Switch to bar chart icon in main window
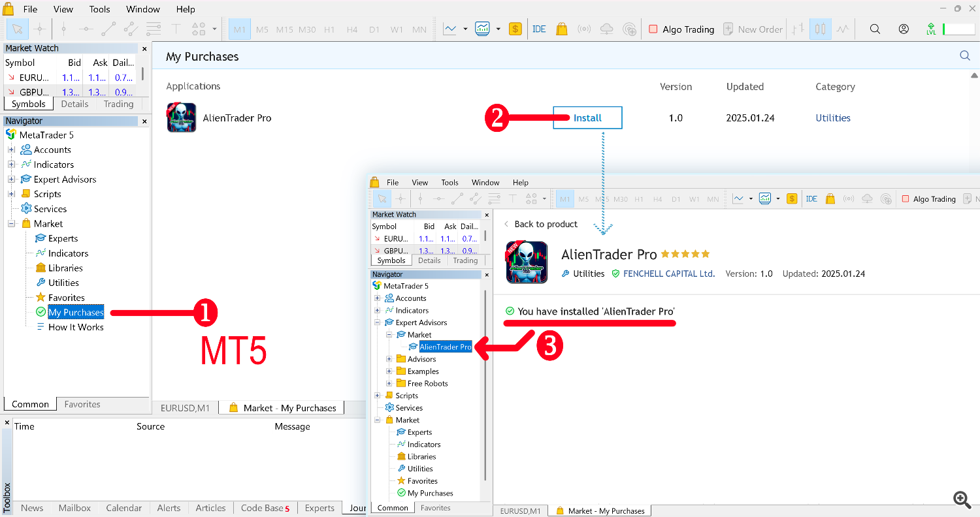The height and width of the screenshot is (517, 980). click(798, 29)
